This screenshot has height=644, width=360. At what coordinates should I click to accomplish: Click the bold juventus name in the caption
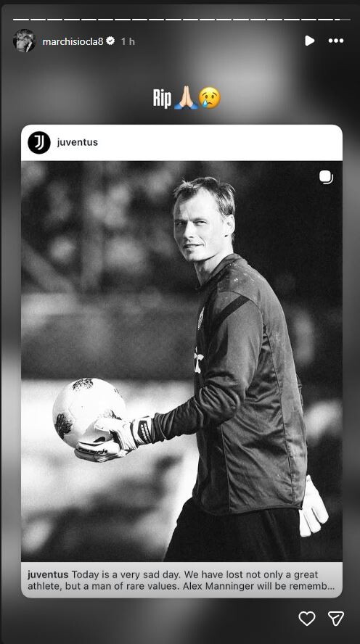(x=48, y=574)
